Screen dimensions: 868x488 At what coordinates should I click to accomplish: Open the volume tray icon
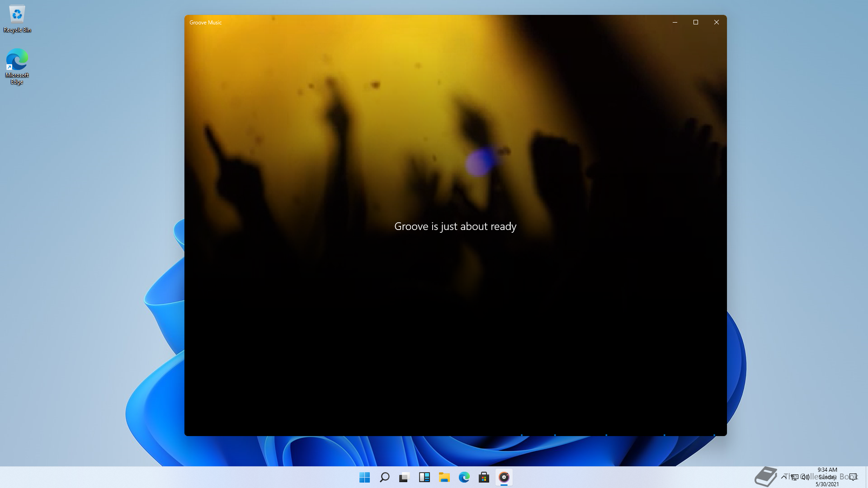click(x=805, y=477)
